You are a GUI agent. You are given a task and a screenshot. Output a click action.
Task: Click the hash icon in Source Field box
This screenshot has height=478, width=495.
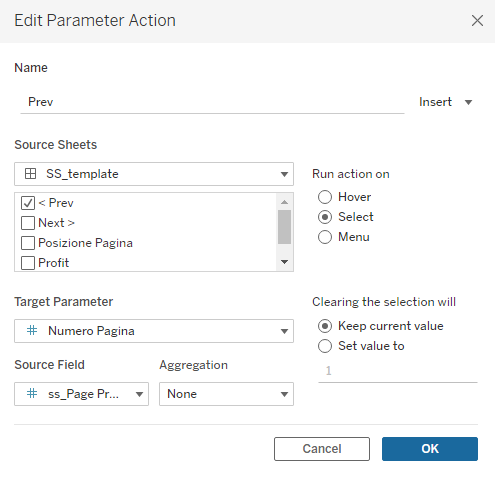pyautogui.click(x=32, y=393)
